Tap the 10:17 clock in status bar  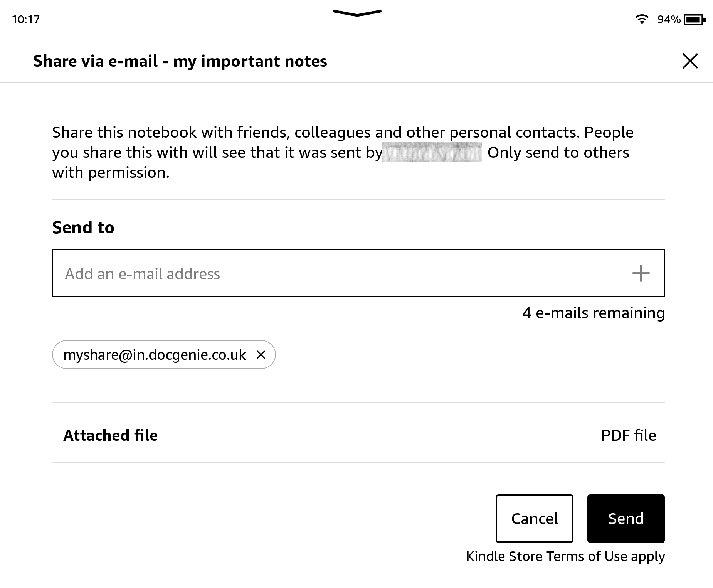point(26,19)
